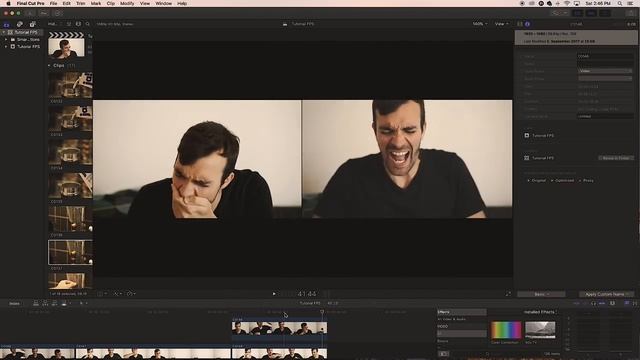Open the Mark menu
This screenshot has height=360, width=640.
click(96, 3)
